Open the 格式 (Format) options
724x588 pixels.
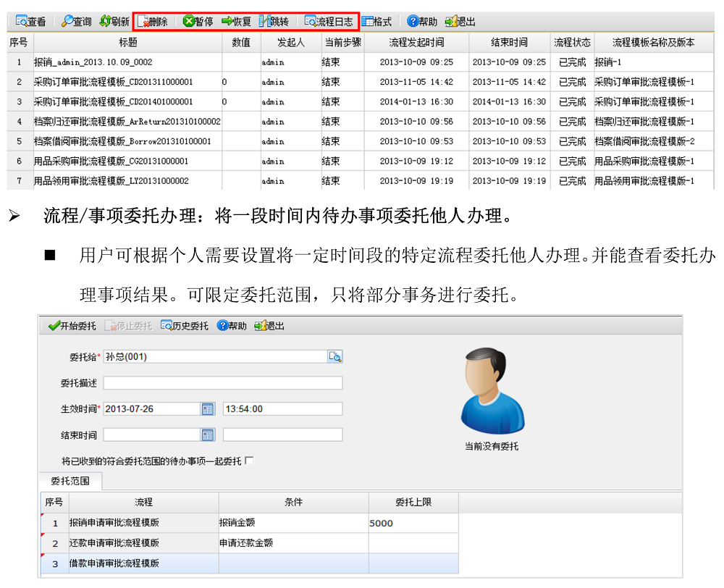pos(376,22)
